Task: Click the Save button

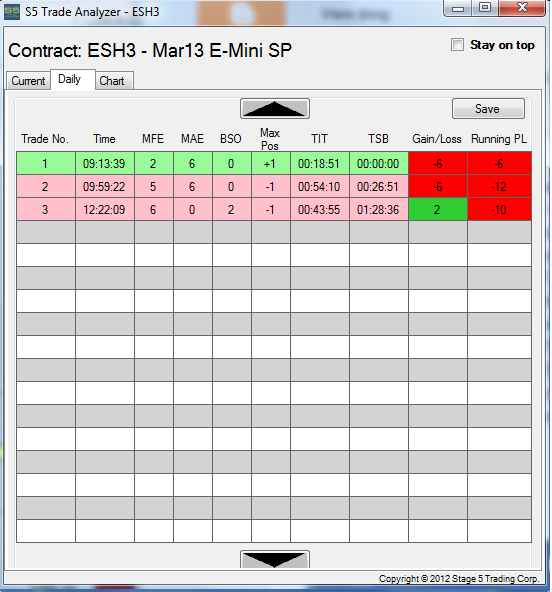Action: point(488,109)
